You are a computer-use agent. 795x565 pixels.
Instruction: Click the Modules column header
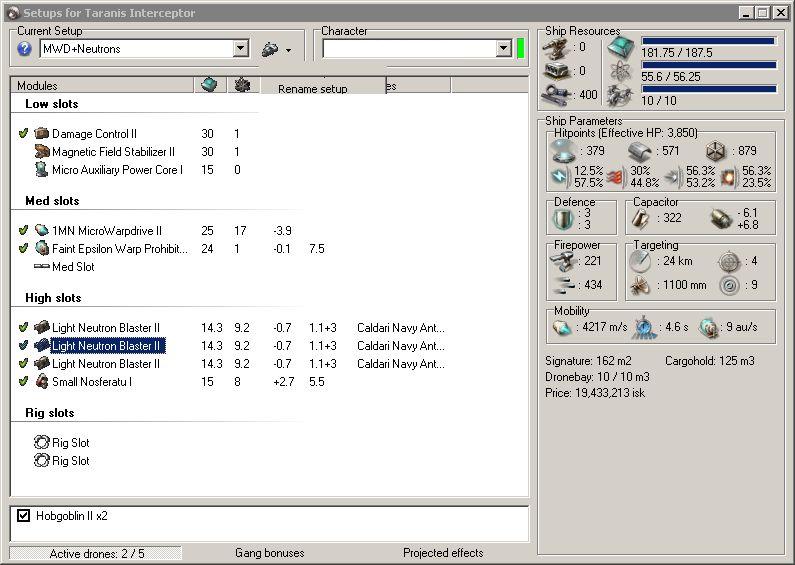click(x=102, y=85)
